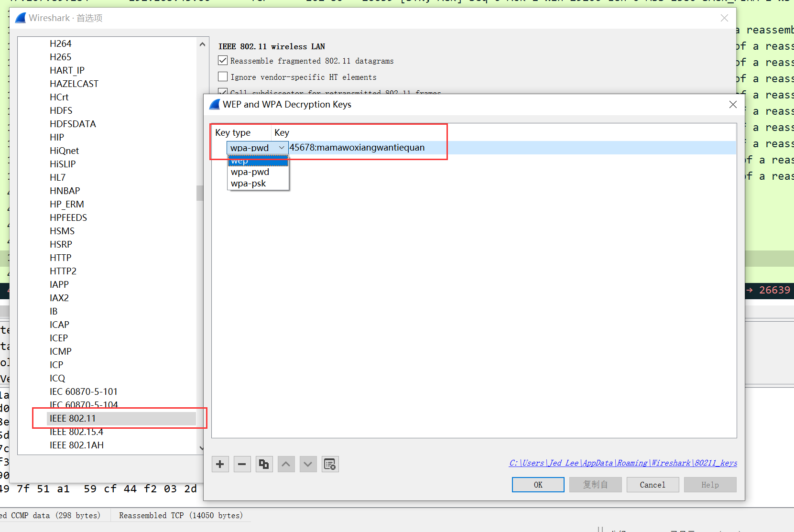This screenshot has height=532, width=794.
Task: Close the Wireshark preferences window
Action: point(724,18)
